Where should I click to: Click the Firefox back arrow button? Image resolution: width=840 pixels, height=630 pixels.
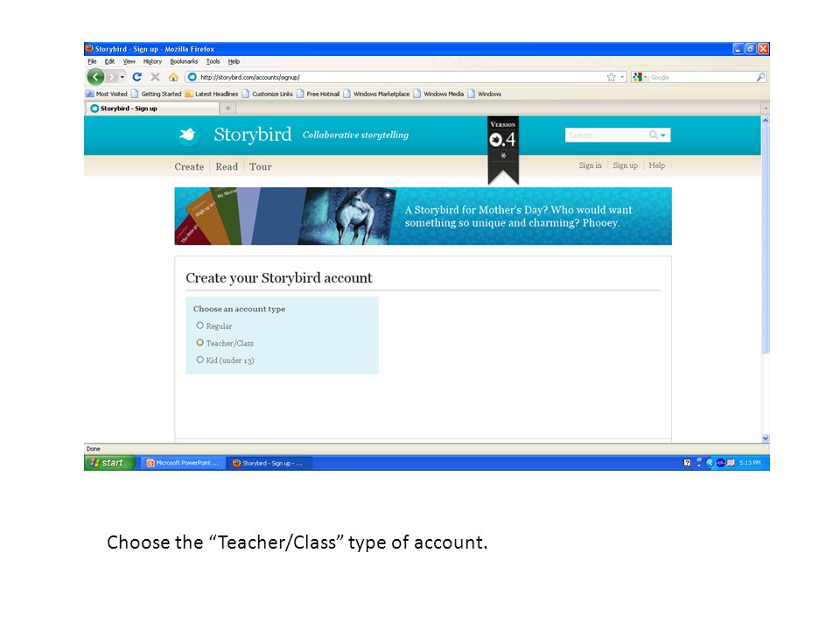pos(96,77)
